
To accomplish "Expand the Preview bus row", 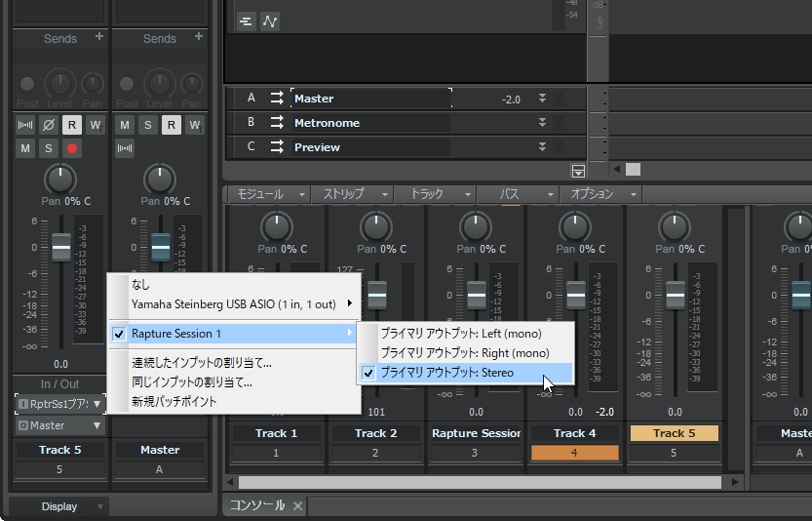I will (x=542, y=146).
